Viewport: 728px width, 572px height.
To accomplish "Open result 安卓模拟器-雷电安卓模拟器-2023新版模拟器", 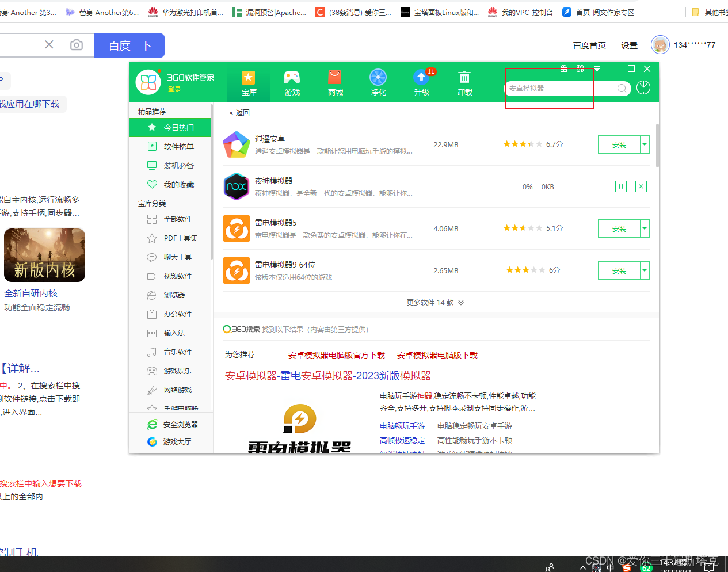I will [x=328, y=376].
